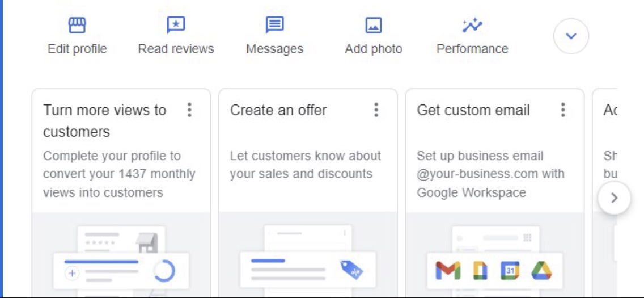Open options menu on Create an offer card

coord(376,110)
